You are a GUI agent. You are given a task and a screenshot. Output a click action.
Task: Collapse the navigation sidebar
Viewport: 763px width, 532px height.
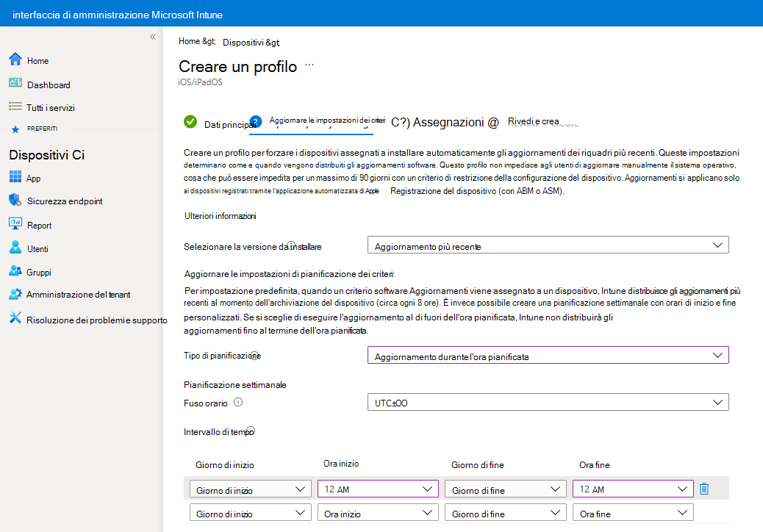coord(153,36)
